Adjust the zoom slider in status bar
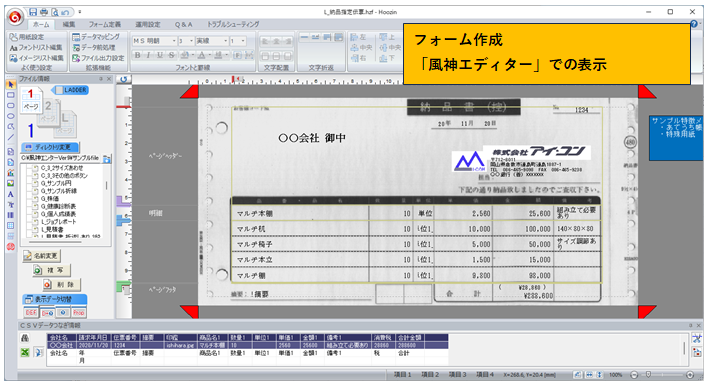The image size is (708, 387). click(x=648, y=375)
